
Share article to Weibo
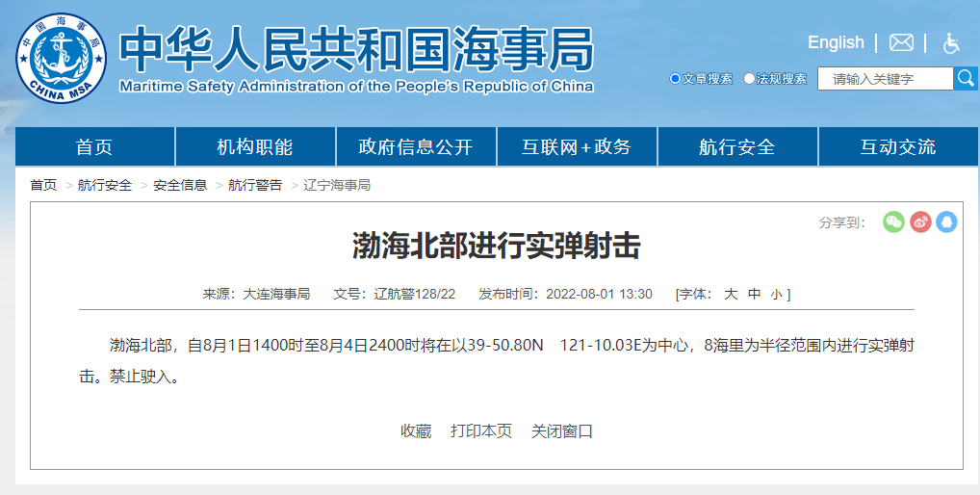[920, 221]
